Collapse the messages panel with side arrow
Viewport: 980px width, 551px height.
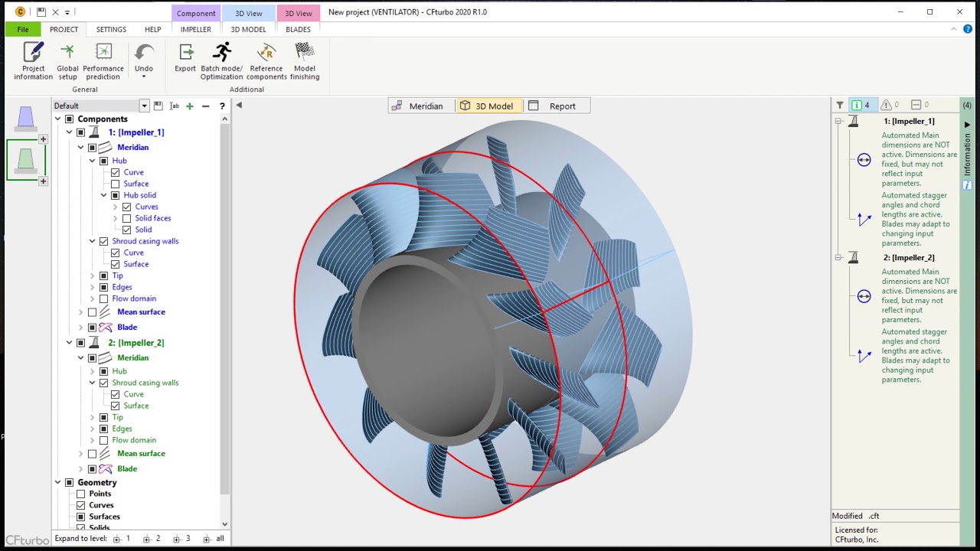coord(967,124)
